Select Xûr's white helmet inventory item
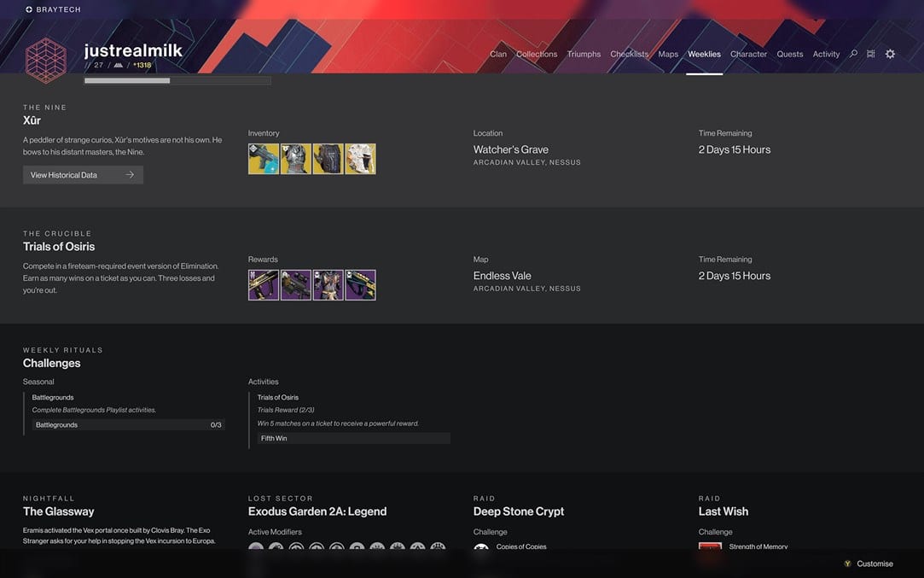This screenshot has width=924, height=578. pyautogui.click(x=360, y=159)
